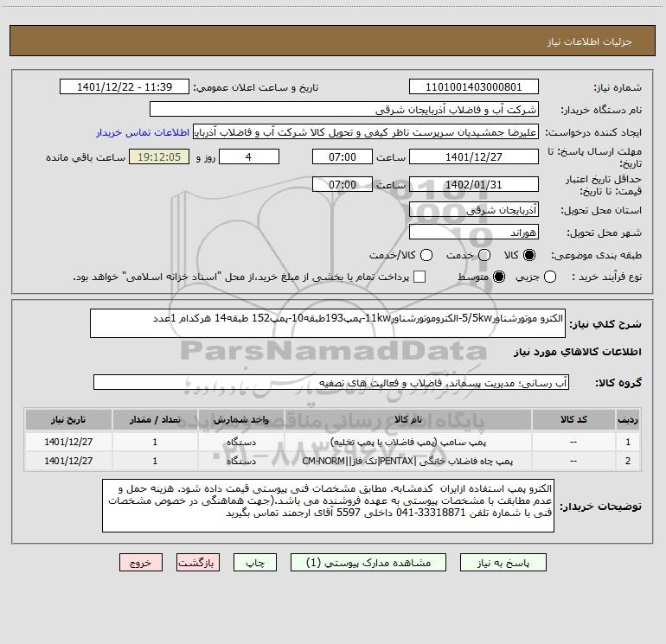Click the نام کالا column header
This screenshot has height=644, width=666.
(x=407, y=419)
